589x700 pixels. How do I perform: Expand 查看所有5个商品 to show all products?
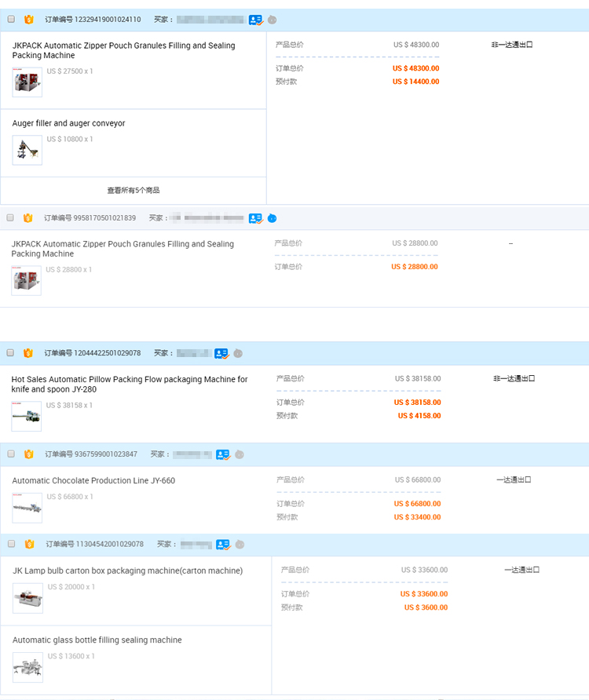point(134,191)
